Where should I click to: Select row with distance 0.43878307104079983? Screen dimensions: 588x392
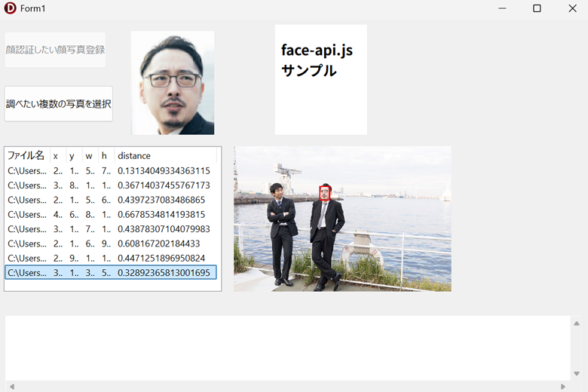pos(111,229)
